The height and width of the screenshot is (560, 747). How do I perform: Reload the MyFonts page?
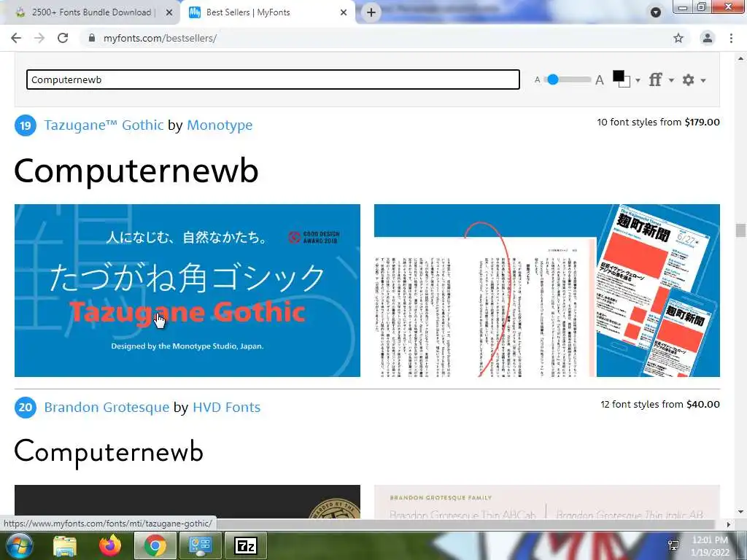(63, 38)
